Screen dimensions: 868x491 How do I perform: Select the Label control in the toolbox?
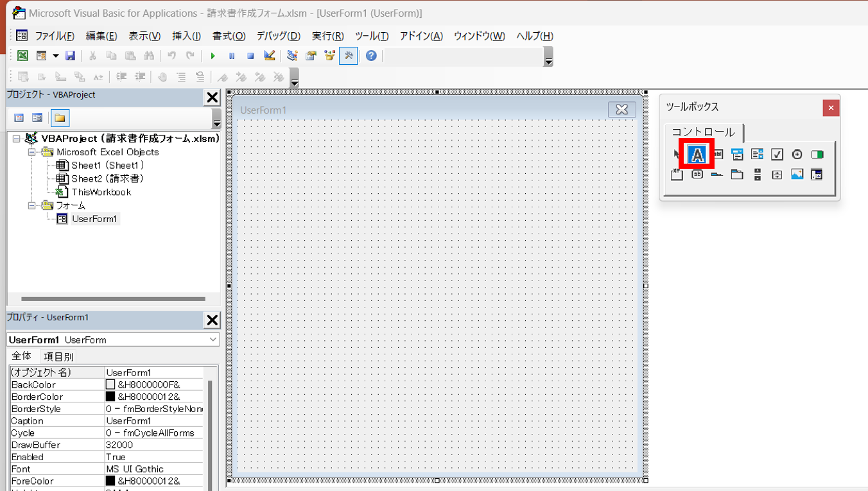click(x=697, y=154)
